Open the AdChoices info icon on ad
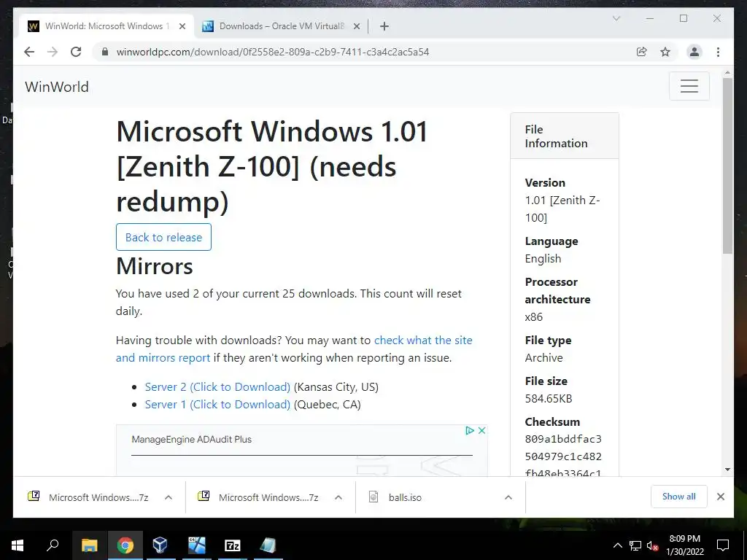 pyautogui.click(x=470, y=430)
